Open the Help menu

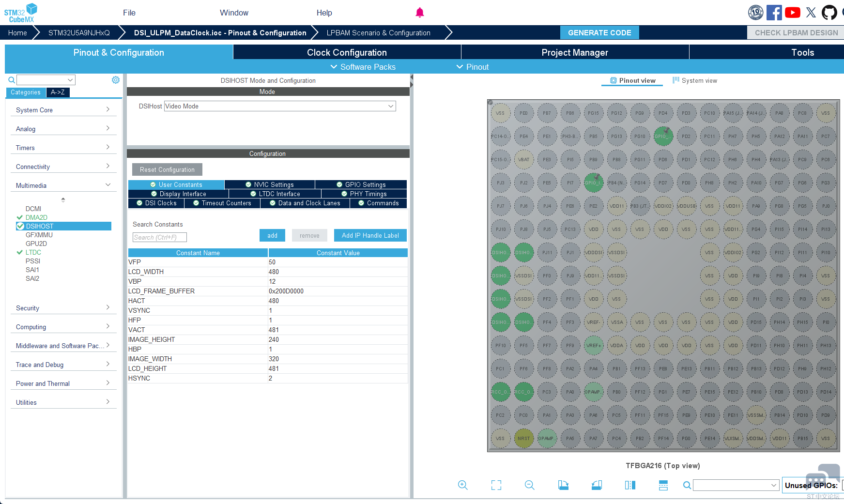[x=324, y=13]
